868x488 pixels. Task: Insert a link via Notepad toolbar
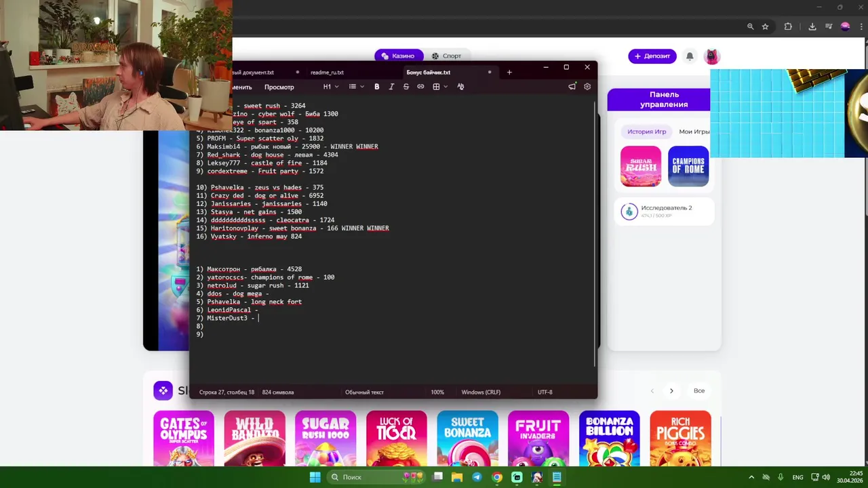[x=420, y=87]
